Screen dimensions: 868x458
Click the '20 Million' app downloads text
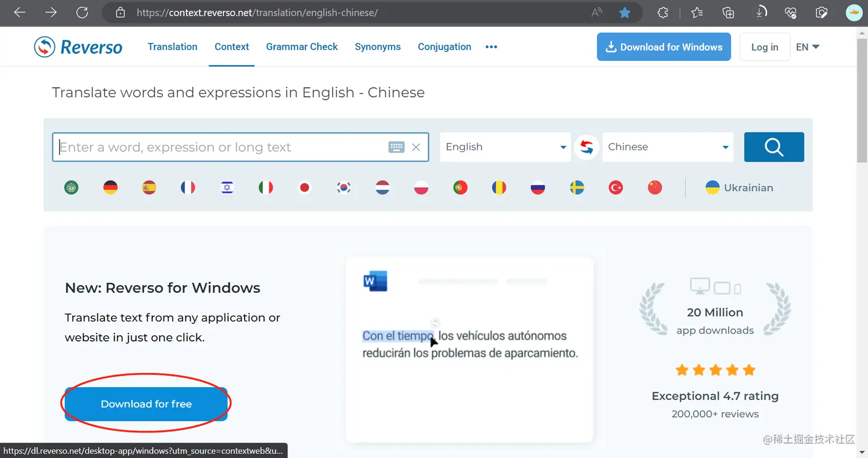715,312
